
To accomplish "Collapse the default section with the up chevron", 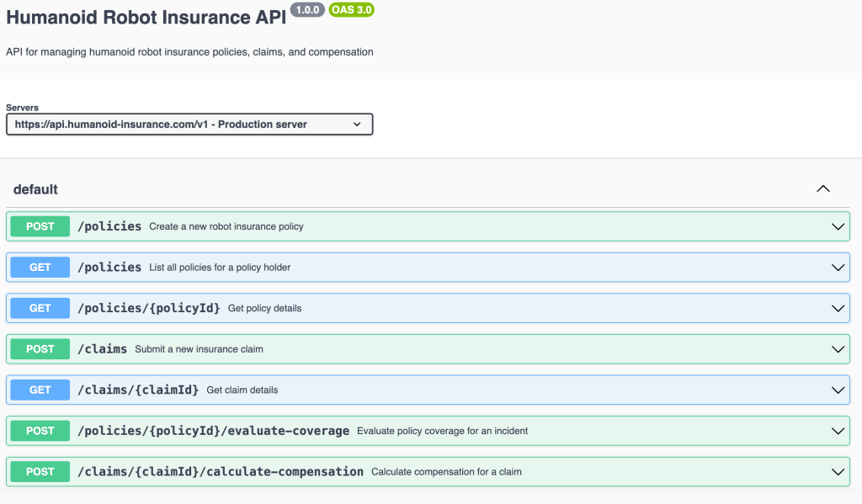I will (x=823, y=189).
